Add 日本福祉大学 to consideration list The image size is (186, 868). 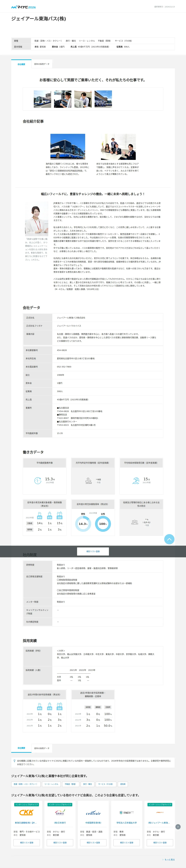coord(127,842)
